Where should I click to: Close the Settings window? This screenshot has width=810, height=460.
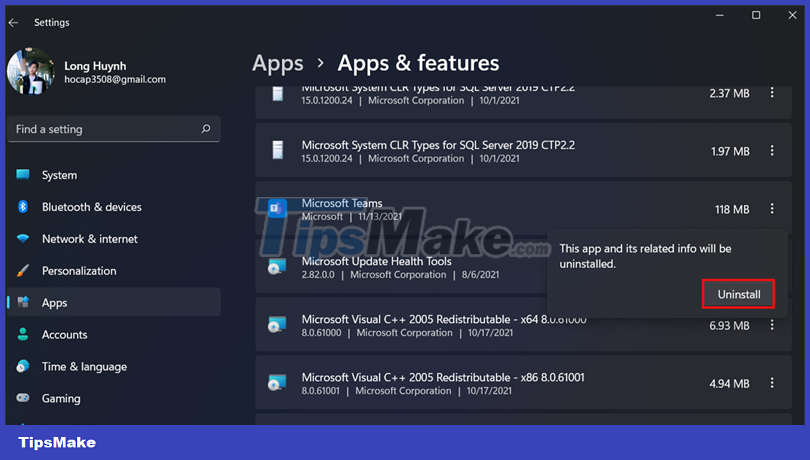[792, 16]
